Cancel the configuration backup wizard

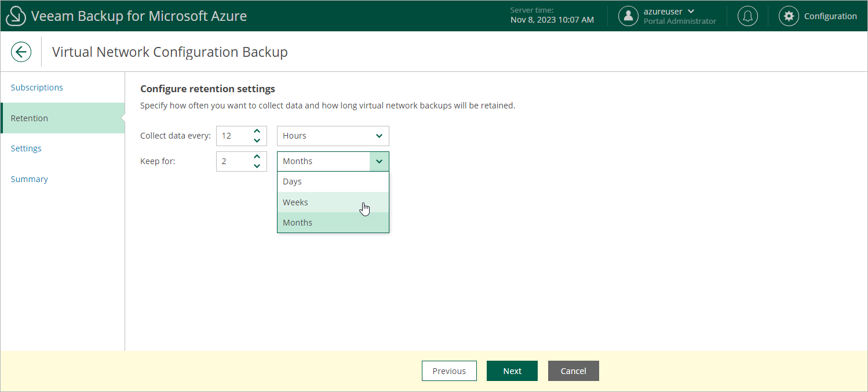(x=574, y=371)
